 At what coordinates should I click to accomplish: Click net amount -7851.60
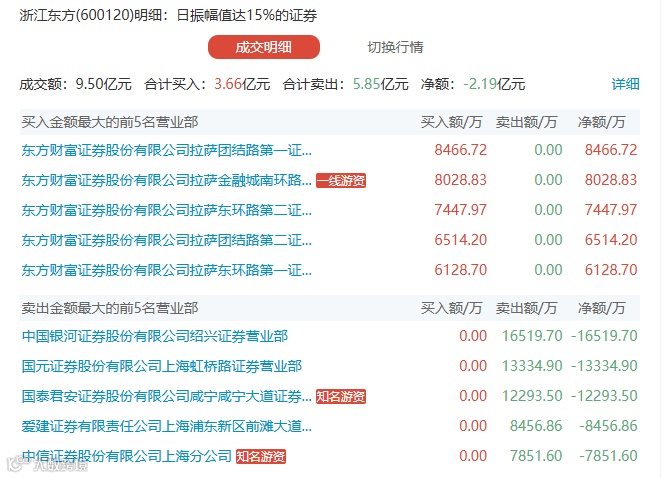(608, 456)
